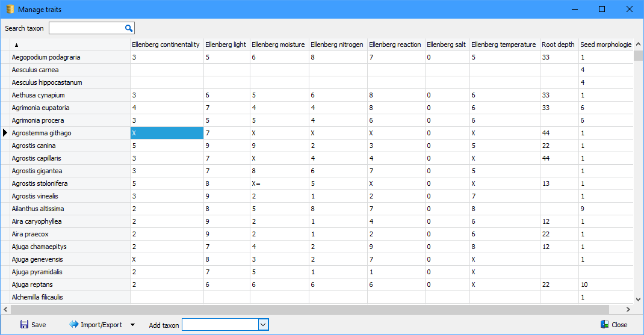Screen dimensions: 644x335
Task: Select Agrostis stolonifera moisture cell
Action: (x=279, y=183)
